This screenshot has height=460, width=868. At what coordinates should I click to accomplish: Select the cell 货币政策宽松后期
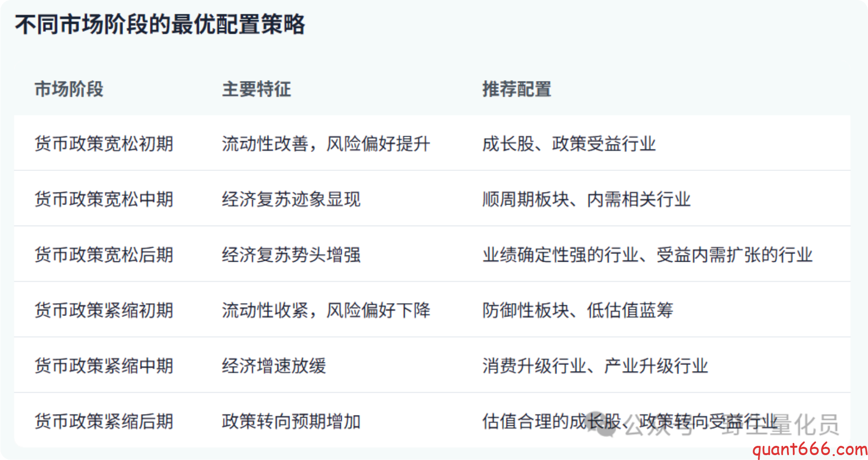pyautogui.click(x=104, y=255)
